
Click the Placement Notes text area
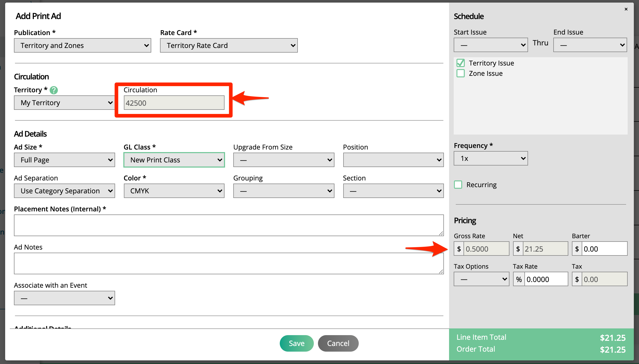tap(229, 225)
